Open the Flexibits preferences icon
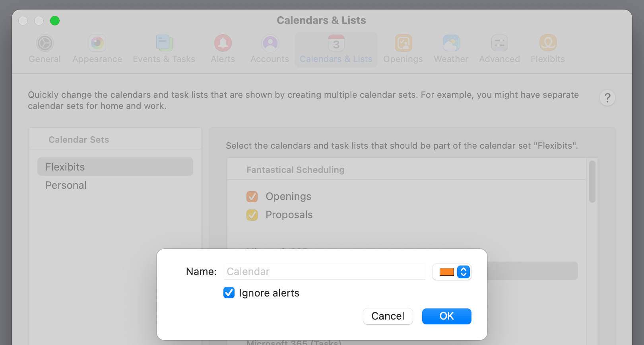The image size is (644, 345). coord(548,43)
